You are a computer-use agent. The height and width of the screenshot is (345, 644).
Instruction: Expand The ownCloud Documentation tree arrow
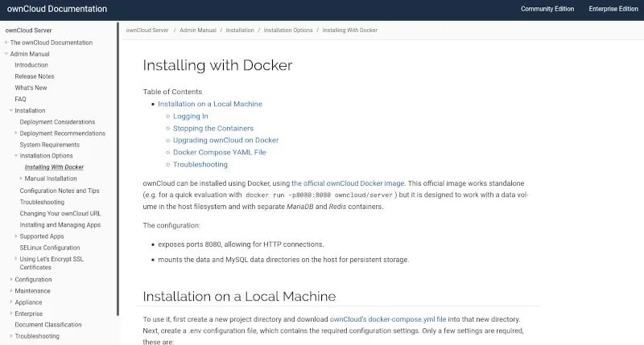(x=6, y=43)
